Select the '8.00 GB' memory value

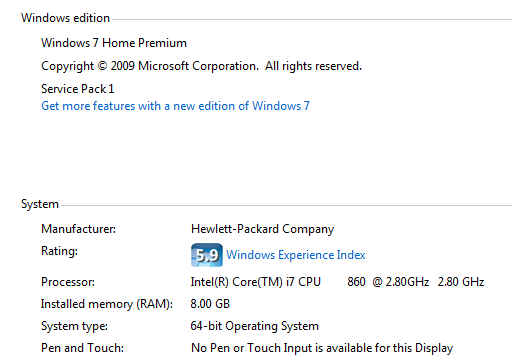210,304
